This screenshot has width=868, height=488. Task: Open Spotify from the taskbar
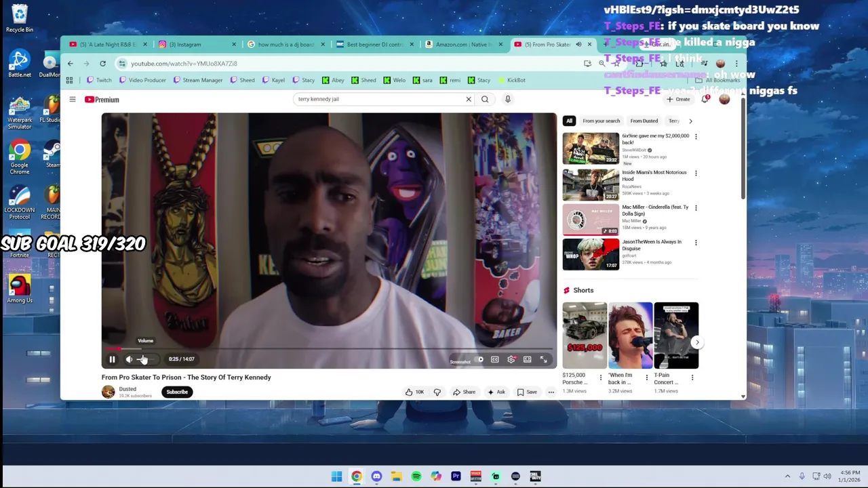click(416, 476)
